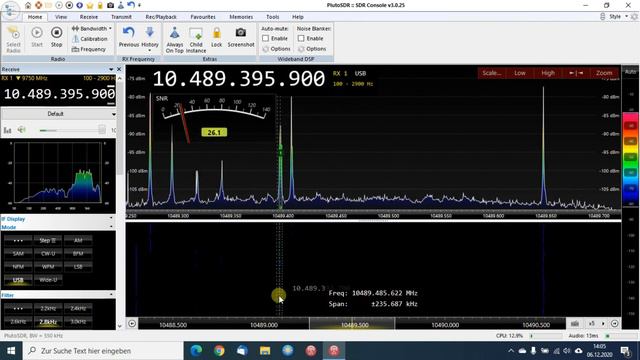
Task: Click the rainbow waterfall colour scale bar
Action: (x=631, y=159)
